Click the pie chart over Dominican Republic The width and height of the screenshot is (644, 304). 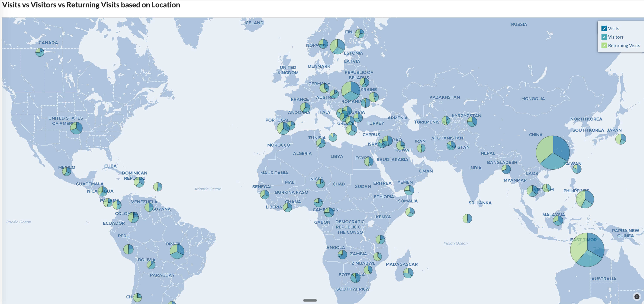139,182
